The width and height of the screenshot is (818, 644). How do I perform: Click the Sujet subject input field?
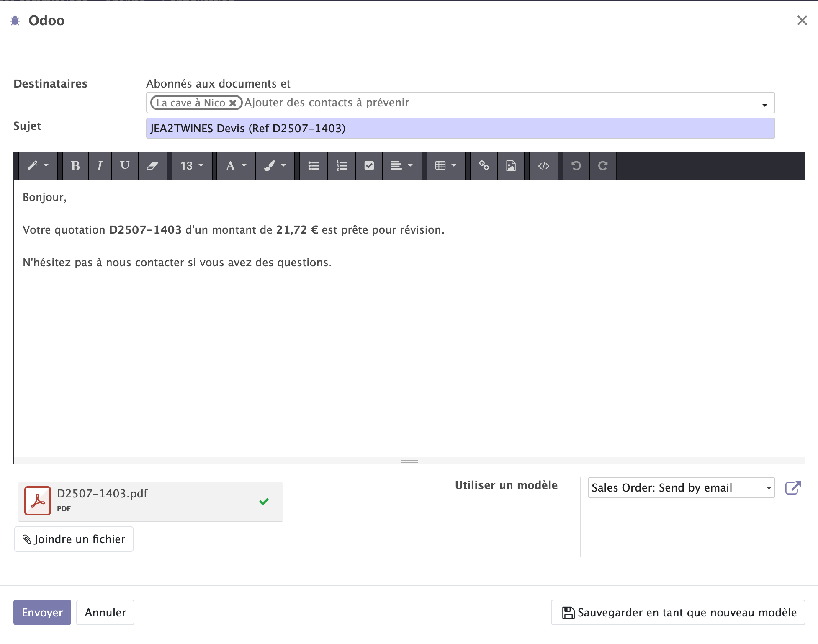coord(460,129)
